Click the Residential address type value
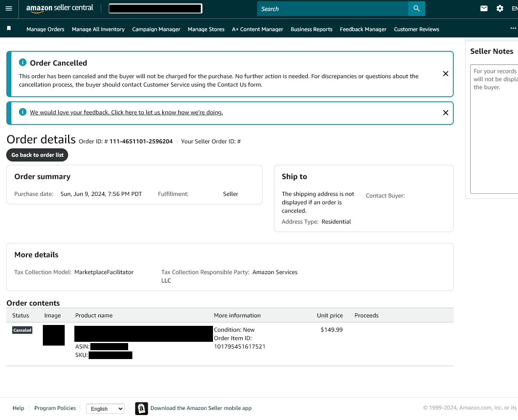Image resolution: width=518 pixels, height=420 pixels. click(336, 222)
